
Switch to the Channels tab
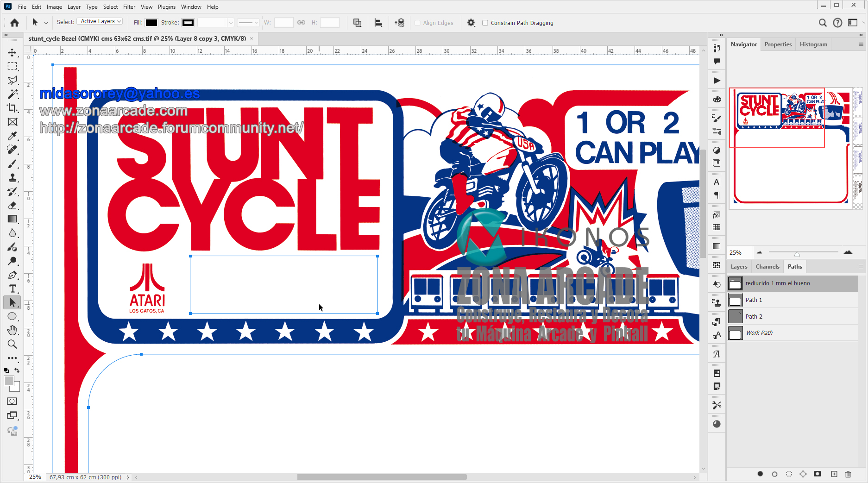pos(767,267)
